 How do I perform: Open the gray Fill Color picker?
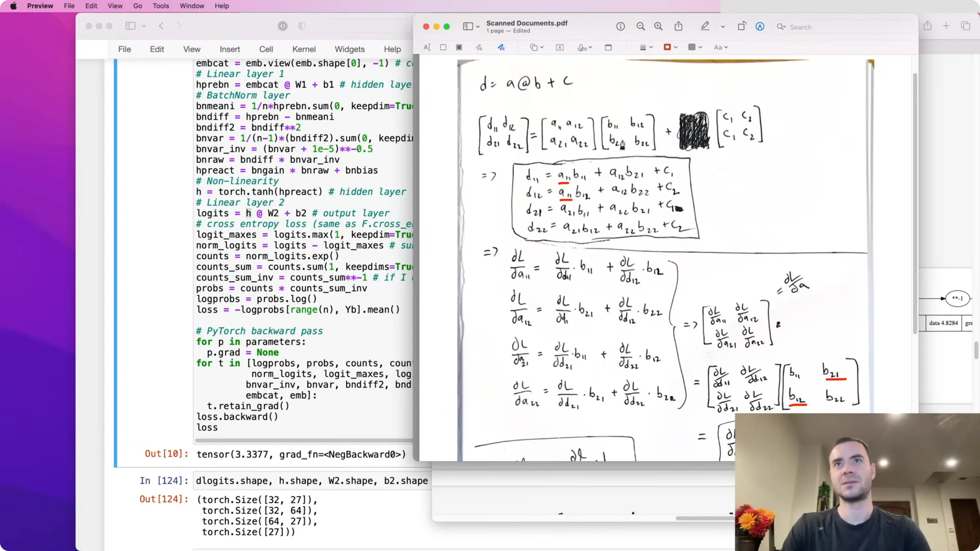pyautogui.click(x=695, y=47)
